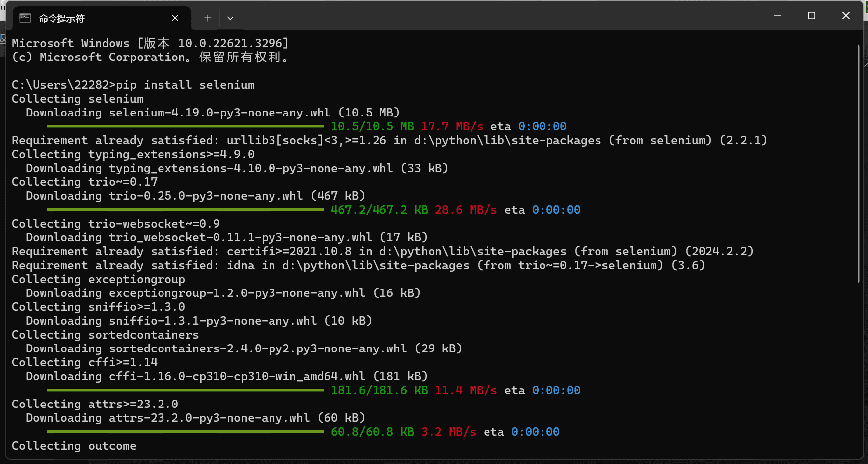This screenshot has width=868, height=464.
Task: Click 'Downloading typing_extensions-4.10.0' line
Action: (x=237, y=168)
